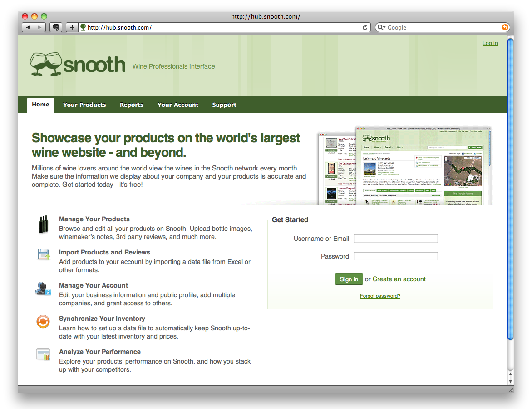Click the Manage Your Products heading
The height and width of the screenshot is (409, 532).
click(94, 219)
